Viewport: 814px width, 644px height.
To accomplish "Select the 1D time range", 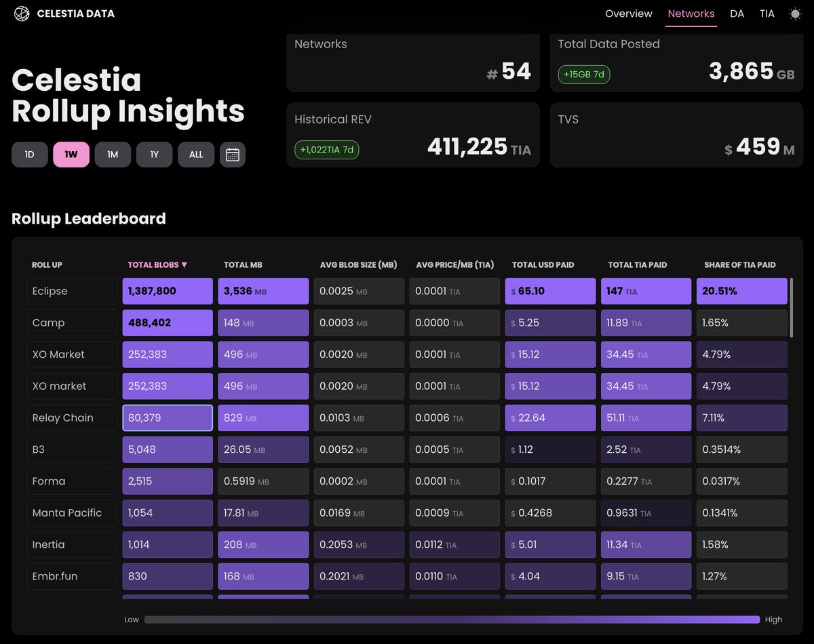I will (30, 155).
